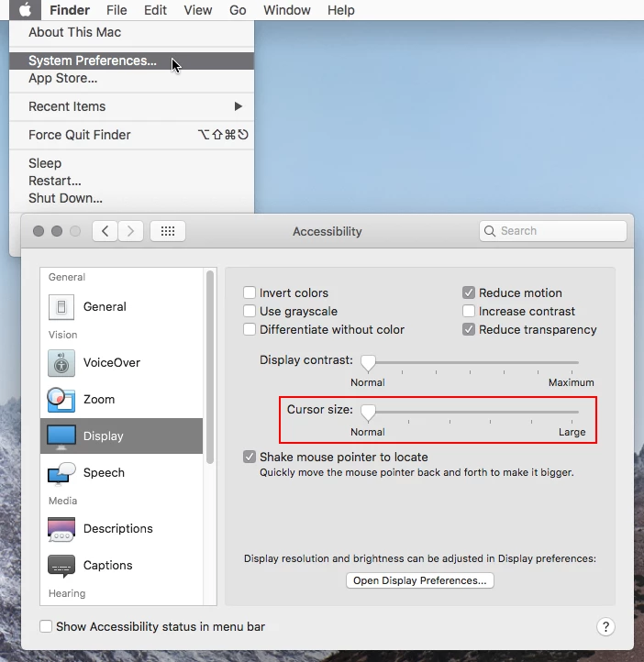Click the Cursor size slider thumb
This screenshot has height=662, width=644.
[368, 413]
